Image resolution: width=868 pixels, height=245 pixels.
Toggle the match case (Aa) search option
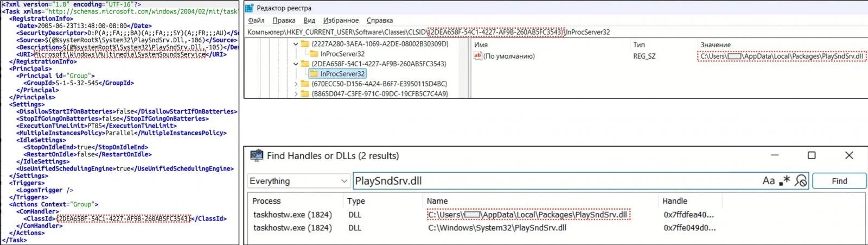tap(768, 181)
